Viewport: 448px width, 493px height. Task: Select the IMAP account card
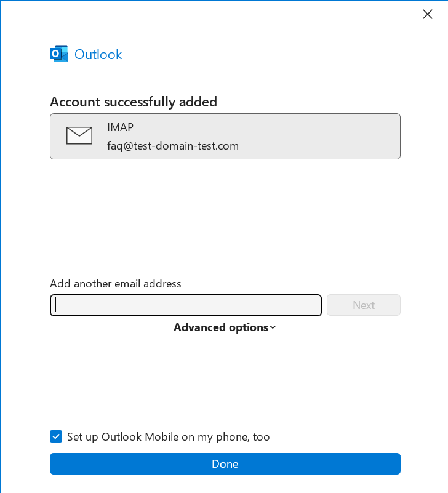click(x=225, y=136)
